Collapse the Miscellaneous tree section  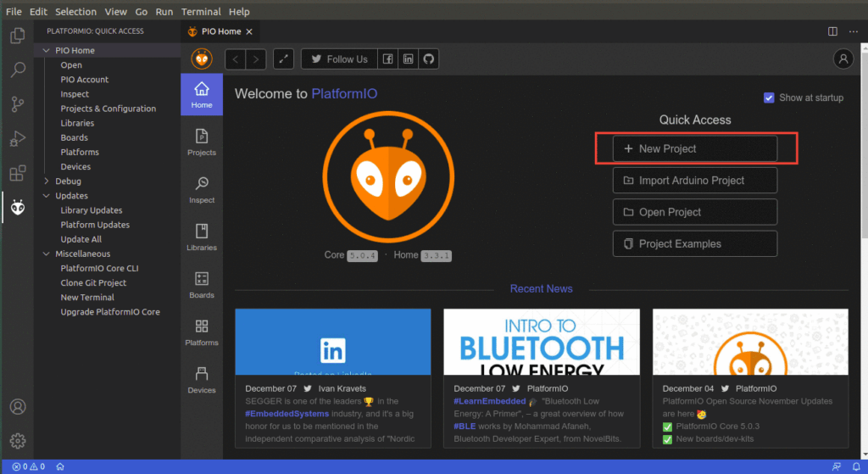pos(47,254)
